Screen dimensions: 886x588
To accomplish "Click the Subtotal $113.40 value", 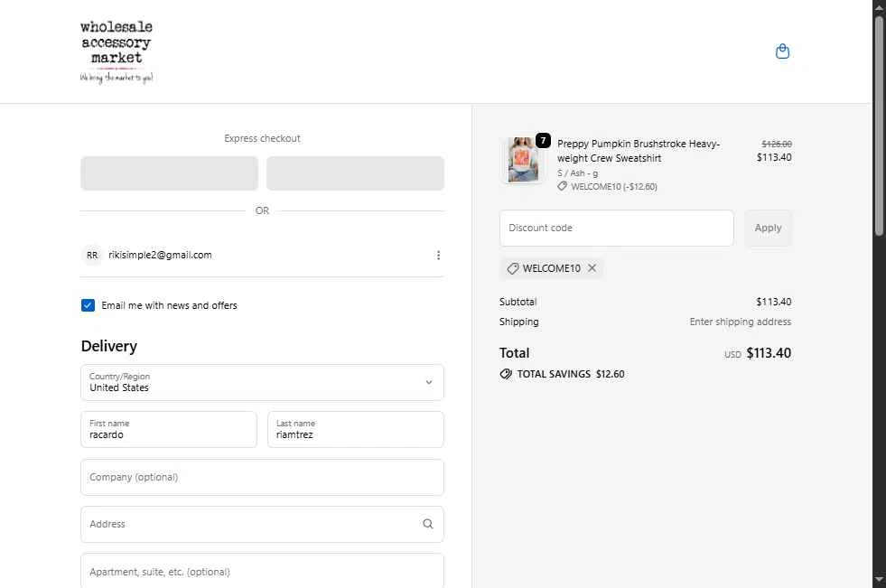I will 773,302.
